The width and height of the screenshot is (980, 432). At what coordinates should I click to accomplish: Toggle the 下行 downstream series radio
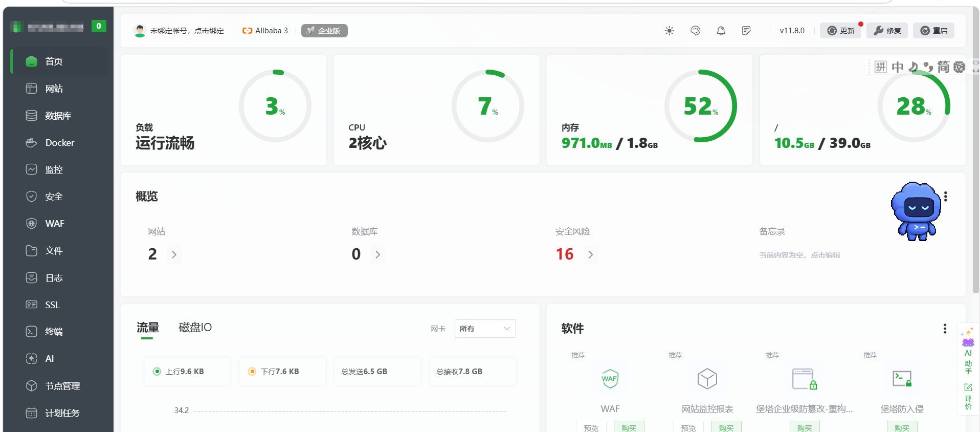(x=252, y=372)
